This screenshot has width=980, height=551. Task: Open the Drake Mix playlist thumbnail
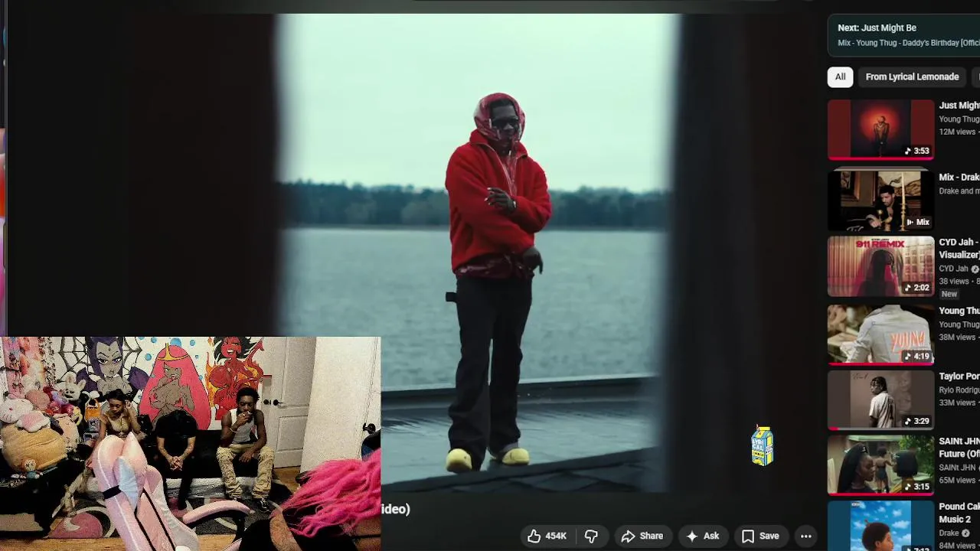pos(880,200)
